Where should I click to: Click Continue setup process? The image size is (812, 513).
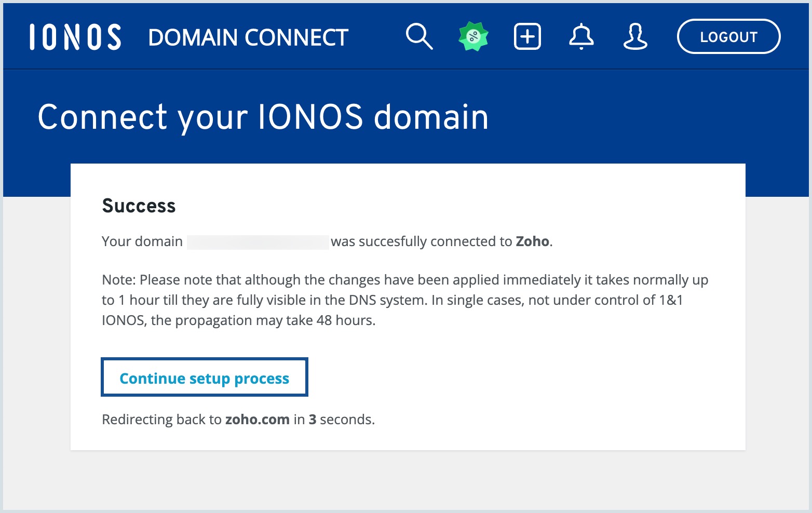[204, 378]
